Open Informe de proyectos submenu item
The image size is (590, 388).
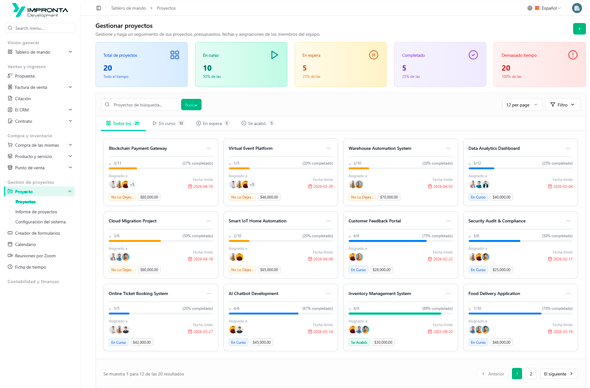pos(36,212)
